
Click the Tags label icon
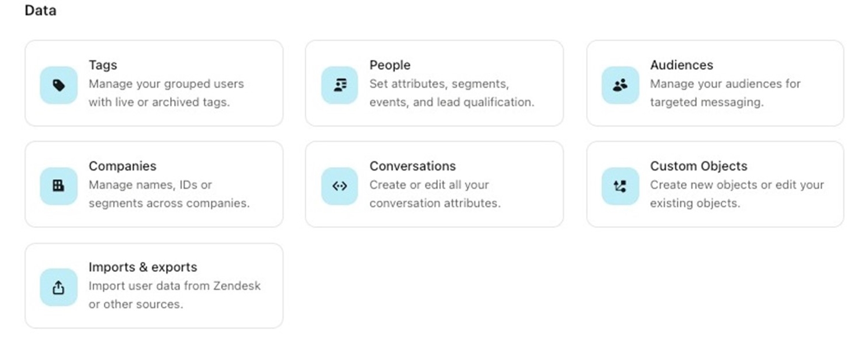[59, 85]
